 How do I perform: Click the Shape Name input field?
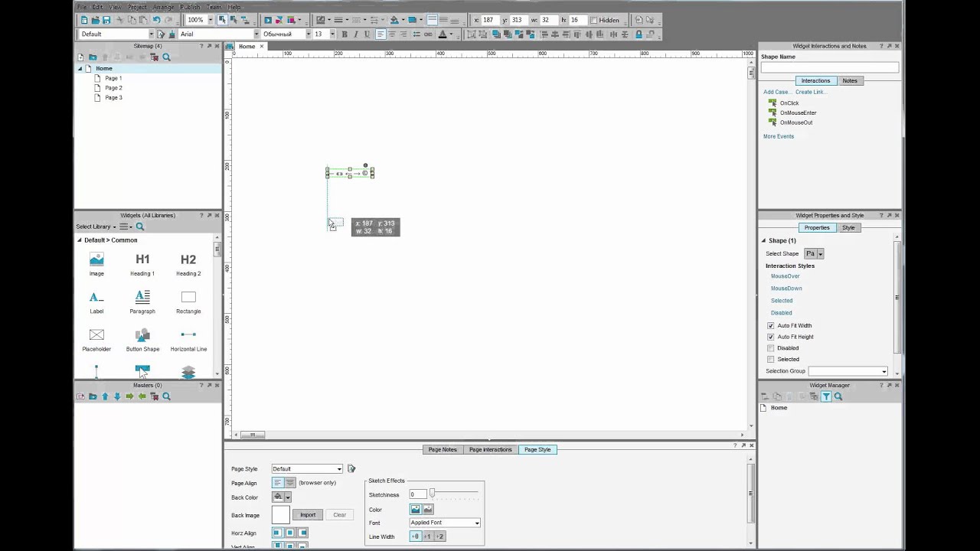point(830,68)
